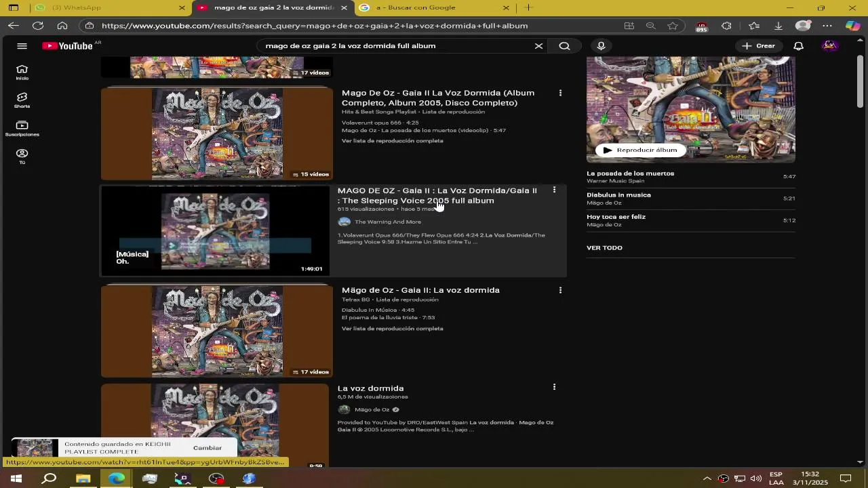Screen dimensions: 868x488
Task: Reload the current page
Action: click(38, 26)
